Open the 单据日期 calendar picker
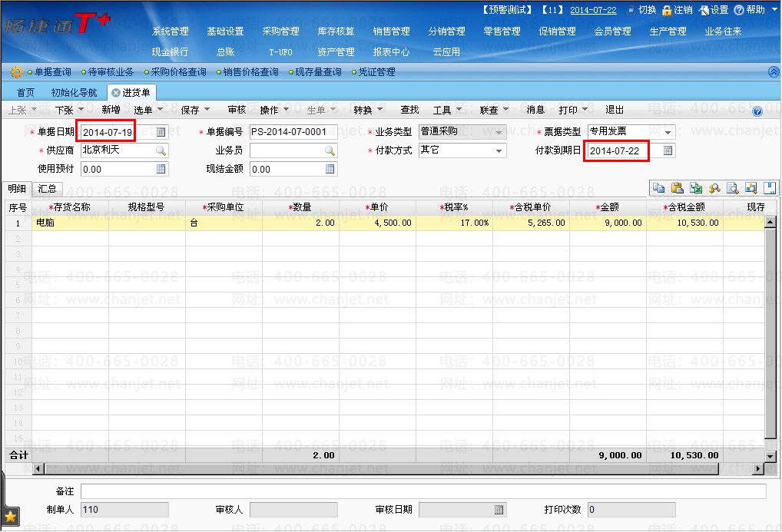The width and height of the screenshot is (782, 532). click(161, 132)
